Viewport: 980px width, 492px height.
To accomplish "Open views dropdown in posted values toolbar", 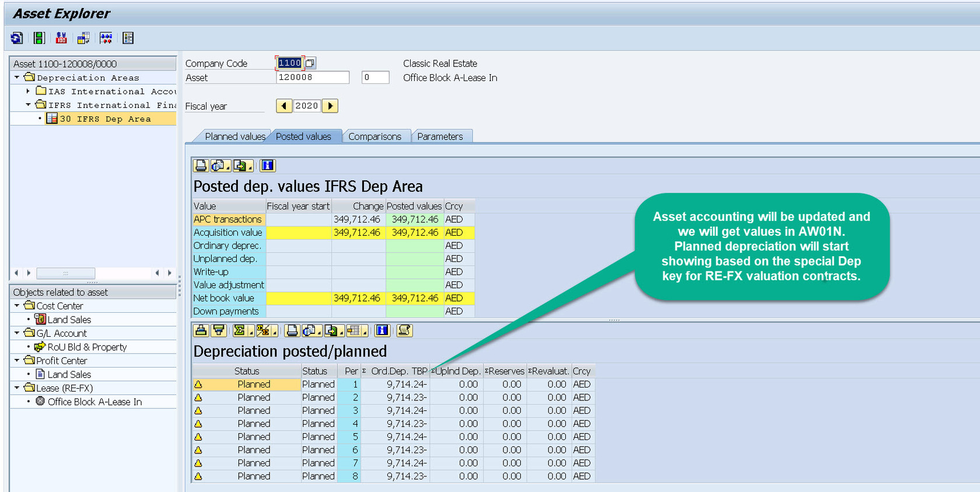I will 220,166.
